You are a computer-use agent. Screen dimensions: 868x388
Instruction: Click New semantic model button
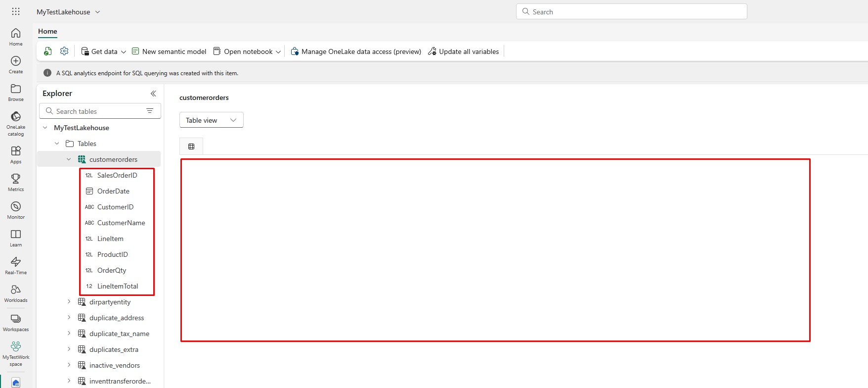[x=169, y=51]
